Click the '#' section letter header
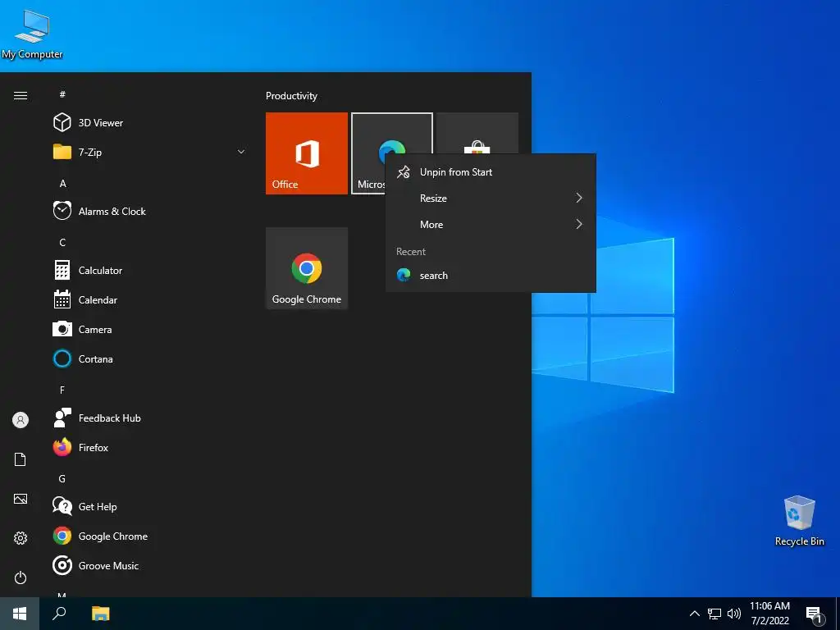Image resolution: width=840 pixels, height=630 pixels. pos(62,94)
